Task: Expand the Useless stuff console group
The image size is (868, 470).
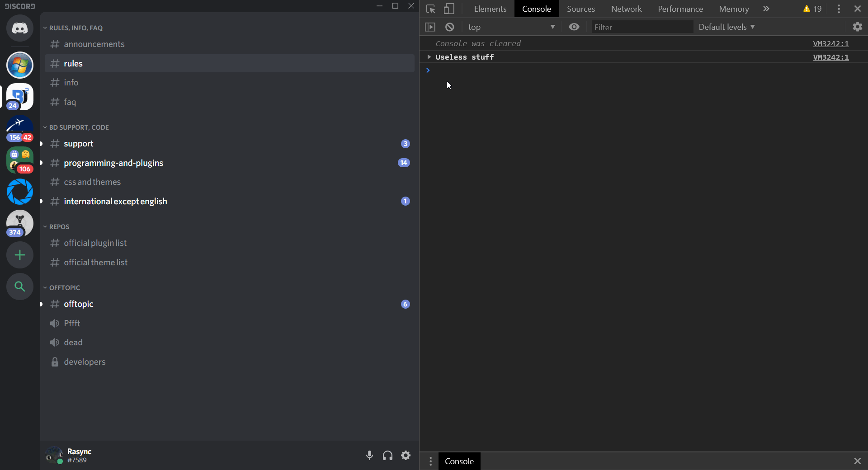Action: pos(429,57)
